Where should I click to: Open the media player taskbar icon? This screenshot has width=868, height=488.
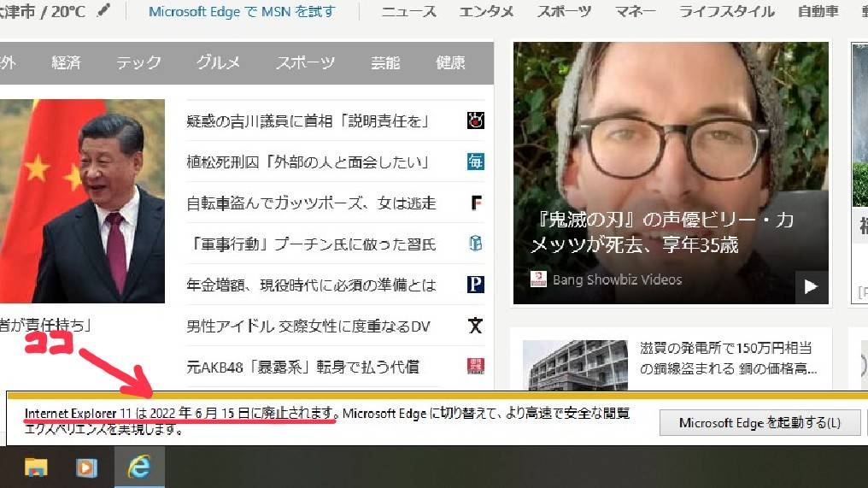[86, 467]
